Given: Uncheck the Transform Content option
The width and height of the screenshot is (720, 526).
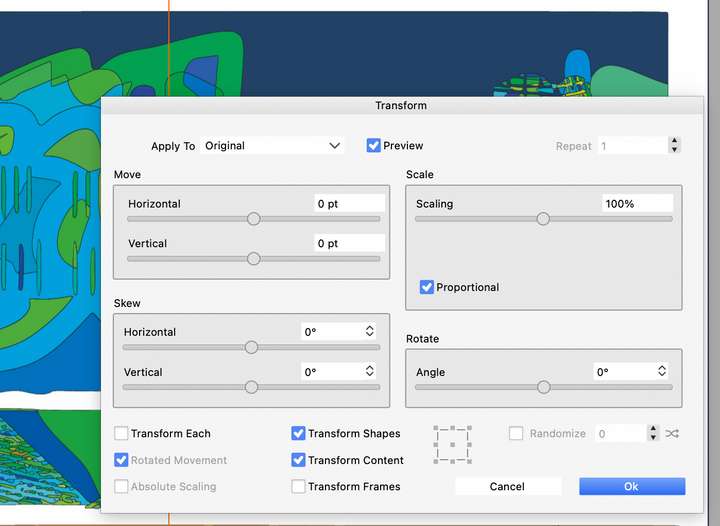Looking at the screenshot, I should 298,461.
